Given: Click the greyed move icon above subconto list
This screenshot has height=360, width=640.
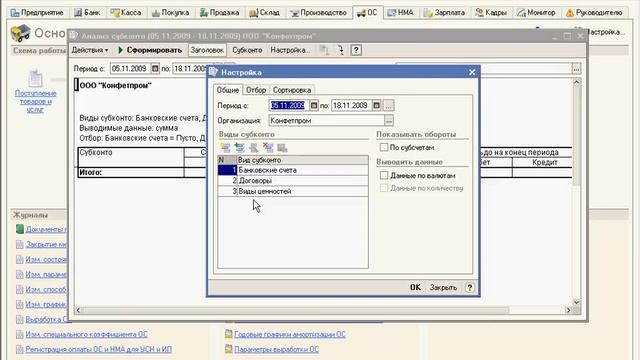Looking at the screenshot, I should pos(254,148).
